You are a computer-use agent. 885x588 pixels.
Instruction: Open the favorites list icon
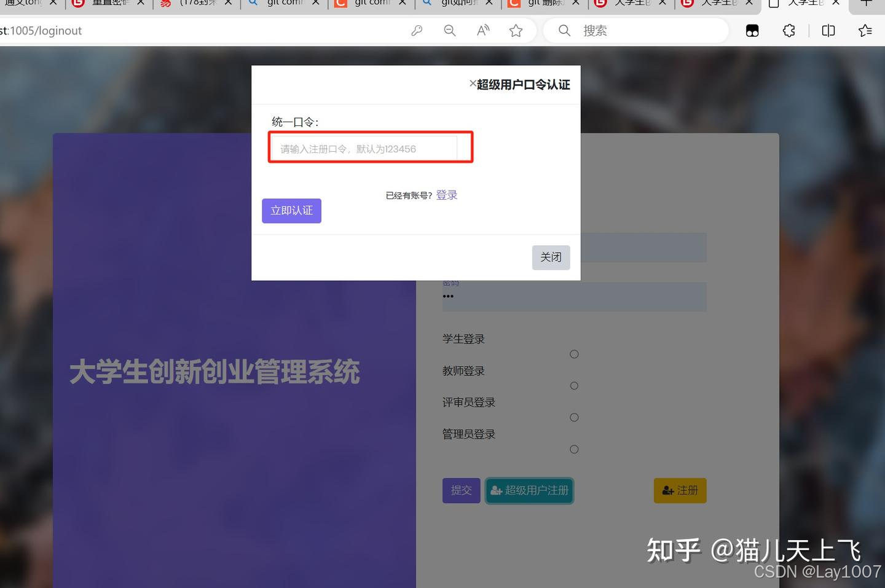click(865, 31)
